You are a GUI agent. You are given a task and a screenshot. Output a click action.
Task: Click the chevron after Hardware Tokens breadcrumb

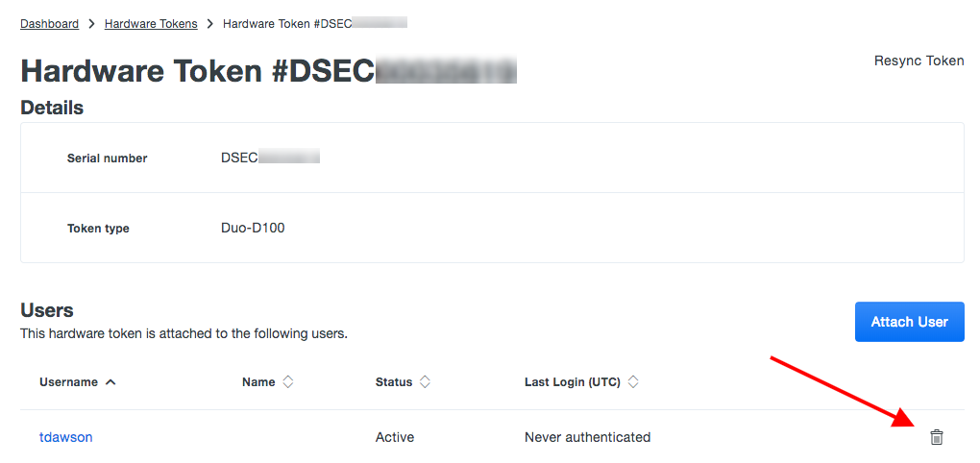(x=210, y=24)
